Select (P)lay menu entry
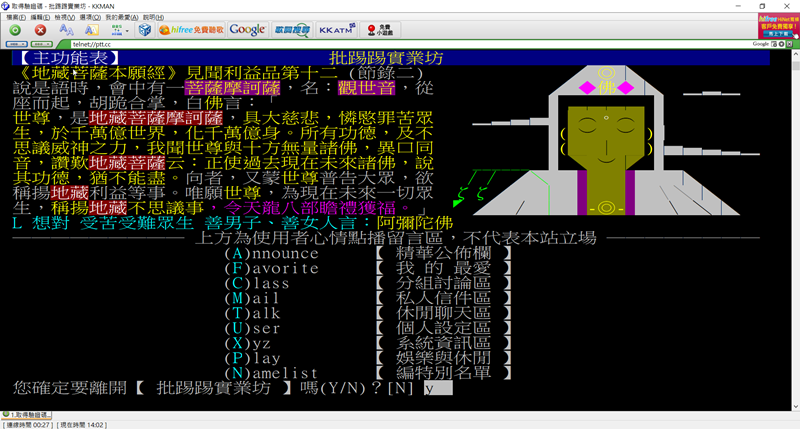The image size is (800, 429). [252, 358]
